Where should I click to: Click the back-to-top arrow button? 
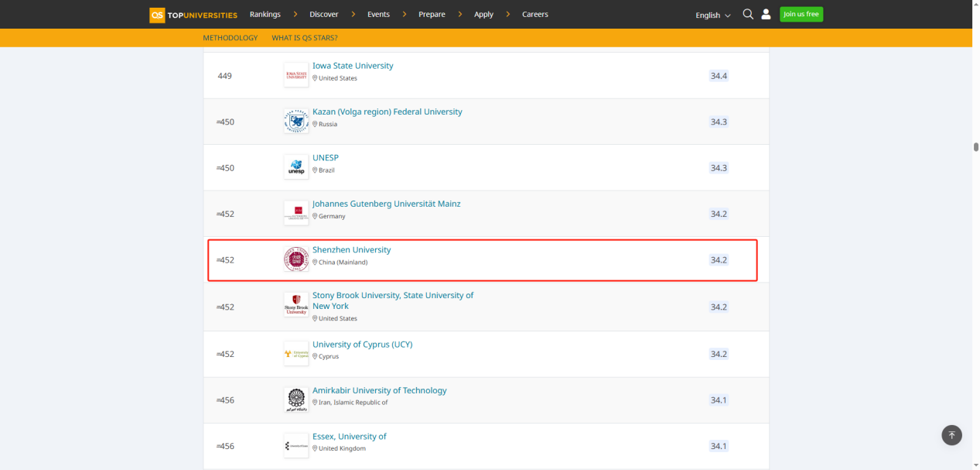[x=951, y=435]
